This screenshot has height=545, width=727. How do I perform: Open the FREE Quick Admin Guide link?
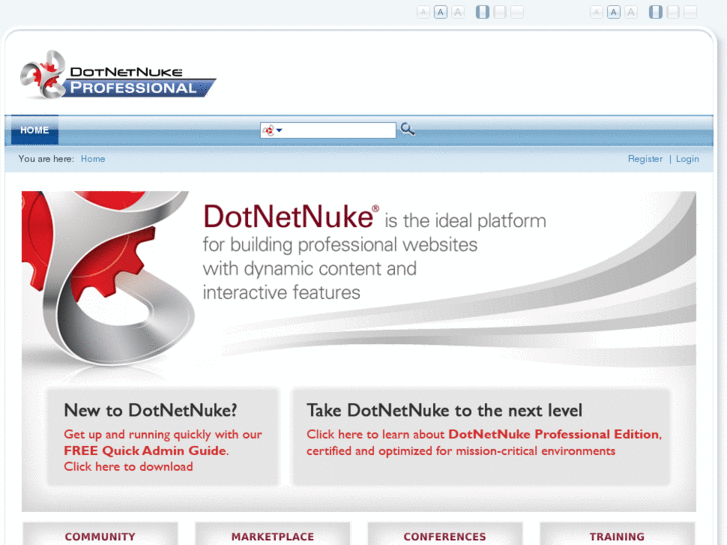click(x=145, y=450)
